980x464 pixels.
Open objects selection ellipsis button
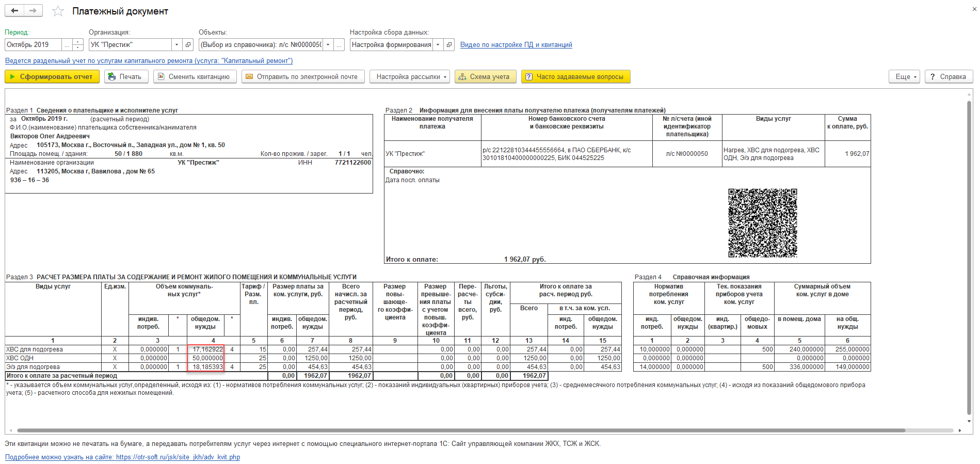coord(339,45)
